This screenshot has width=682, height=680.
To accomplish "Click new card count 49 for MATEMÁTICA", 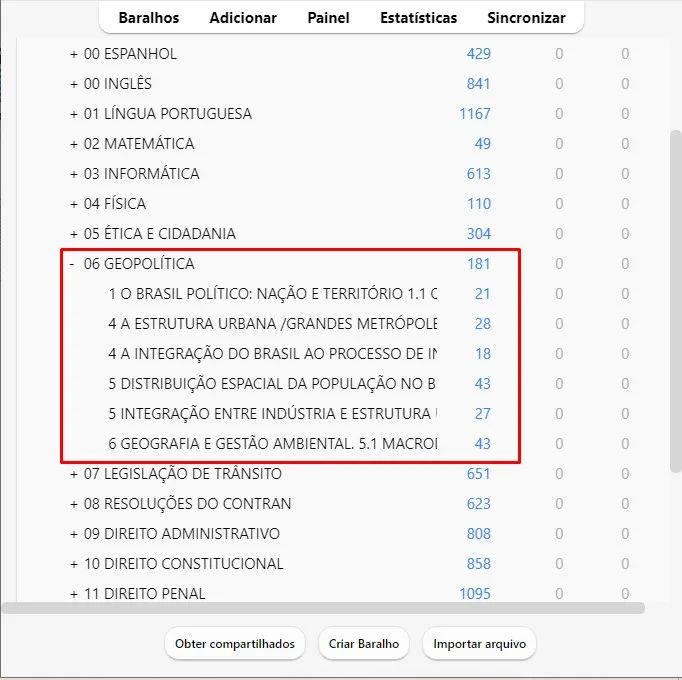I will (x=482, y=144).
